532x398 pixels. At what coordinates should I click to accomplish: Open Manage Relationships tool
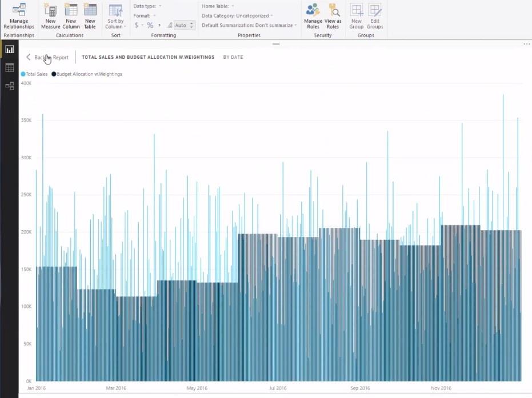tap(19, 16)
